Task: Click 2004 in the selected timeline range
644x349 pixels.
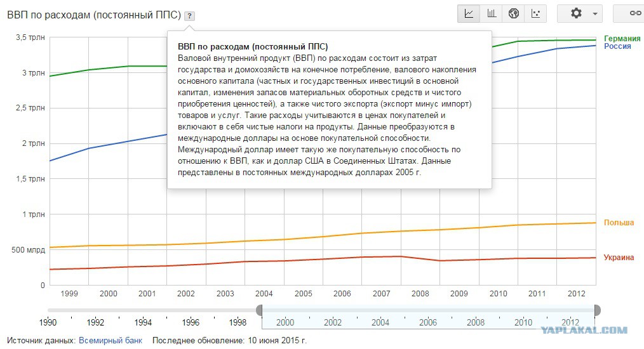Action: [x=380, y=322]
